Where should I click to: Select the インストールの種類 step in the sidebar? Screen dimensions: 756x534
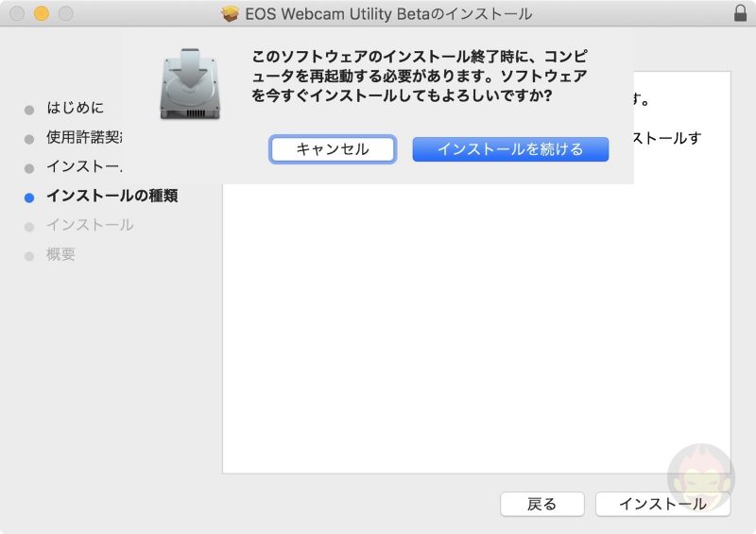(x=112, y=196)
